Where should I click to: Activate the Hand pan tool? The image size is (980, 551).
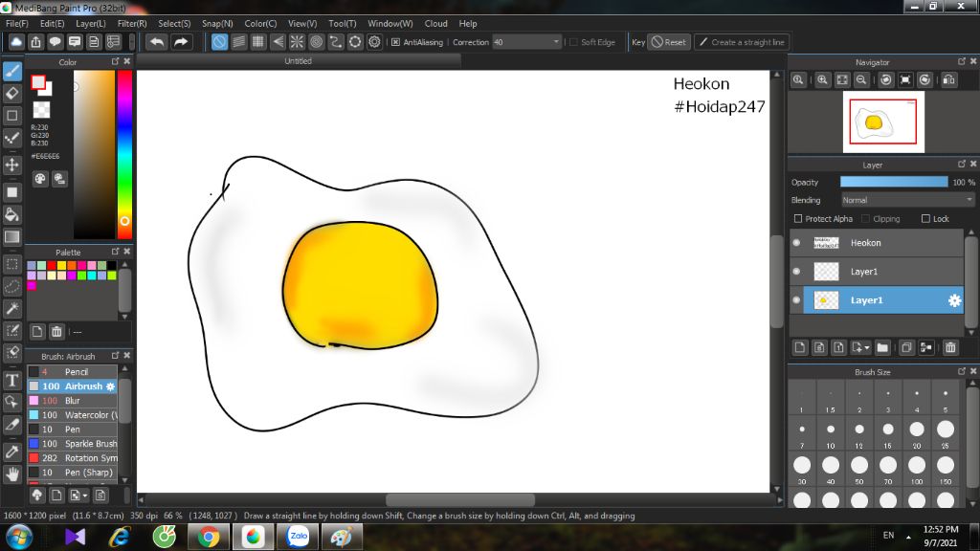[x=12, y=473]
